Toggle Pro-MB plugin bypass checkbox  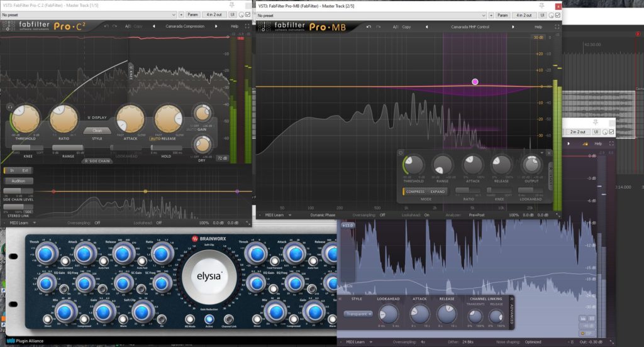tap(558, 15)
